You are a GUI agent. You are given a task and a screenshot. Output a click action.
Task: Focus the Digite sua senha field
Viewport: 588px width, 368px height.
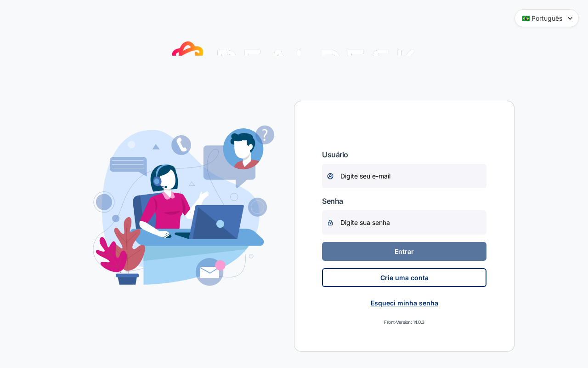pos(404,223)
